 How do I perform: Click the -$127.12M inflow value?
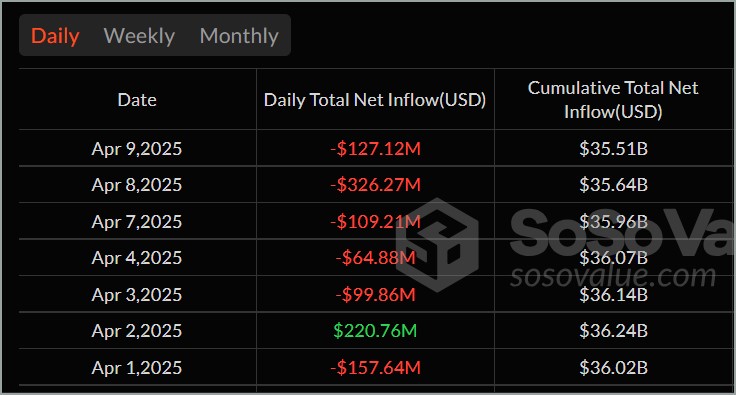click(x=375, y=149)
